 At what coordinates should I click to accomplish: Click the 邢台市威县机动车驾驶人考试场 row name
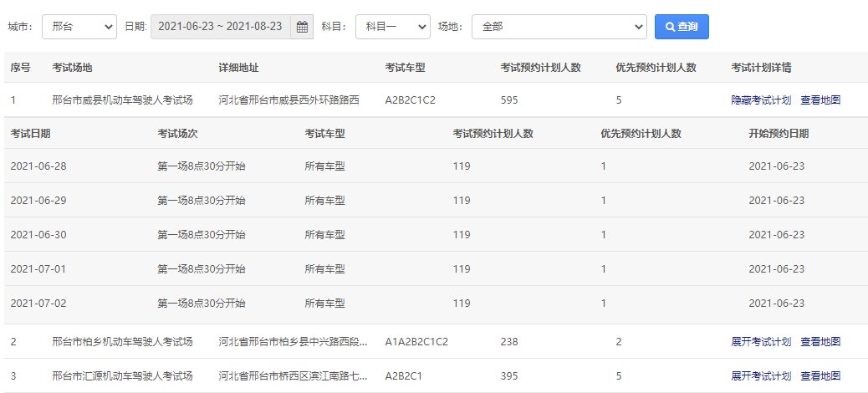coord(122,100)
